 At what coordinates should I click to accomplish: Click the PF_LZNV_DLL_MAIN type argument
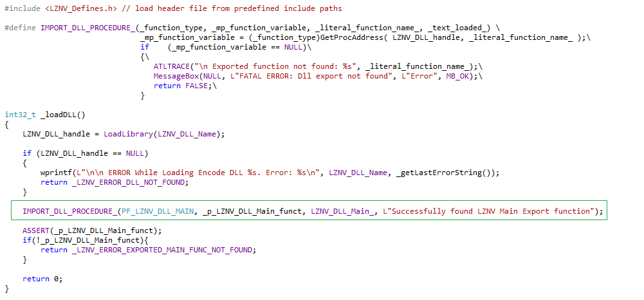coord(158,211)
